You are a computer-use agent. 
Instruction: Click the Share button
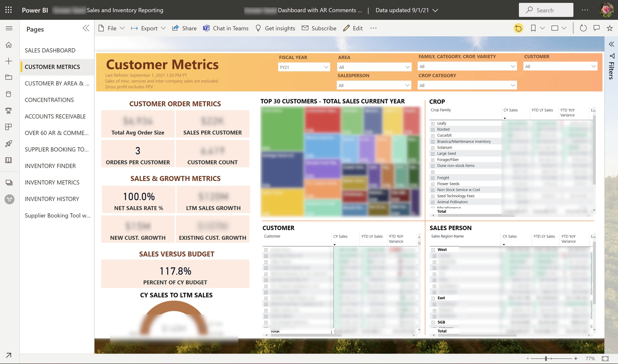point(185,28)
